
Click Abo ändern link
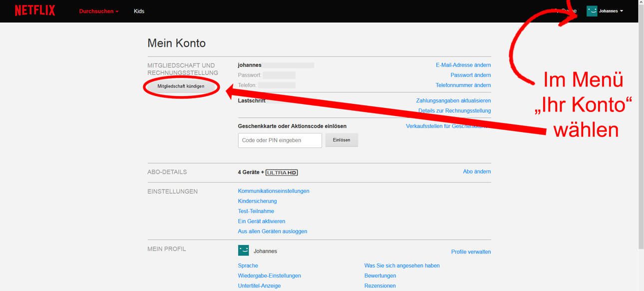[477, 171]
